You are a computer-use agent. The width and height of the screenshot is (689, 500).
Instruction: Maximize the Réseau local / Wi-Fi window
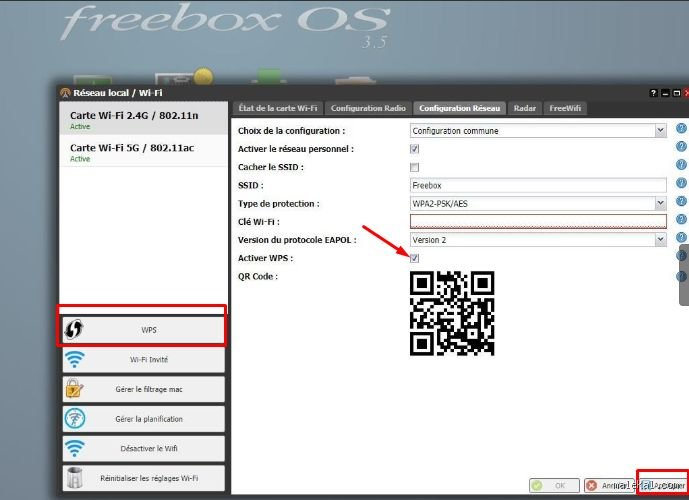[677, 93]
